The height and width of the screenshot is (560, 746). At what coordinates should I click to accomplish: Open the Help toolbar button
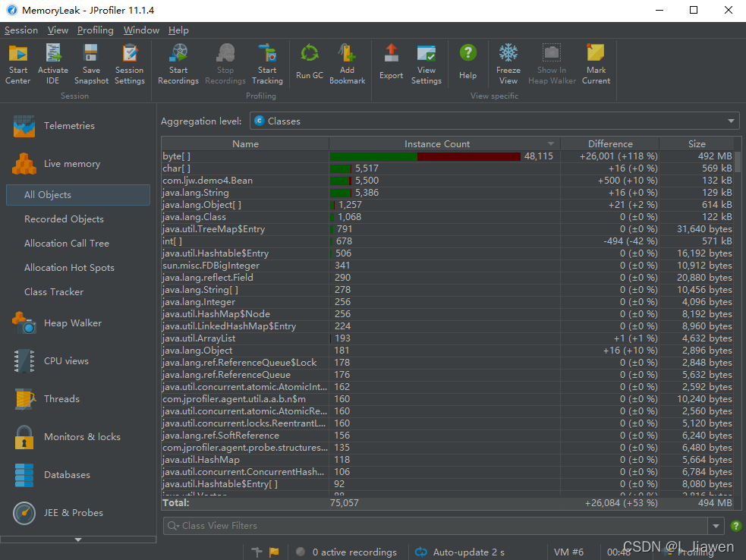[x=467, y=62]
